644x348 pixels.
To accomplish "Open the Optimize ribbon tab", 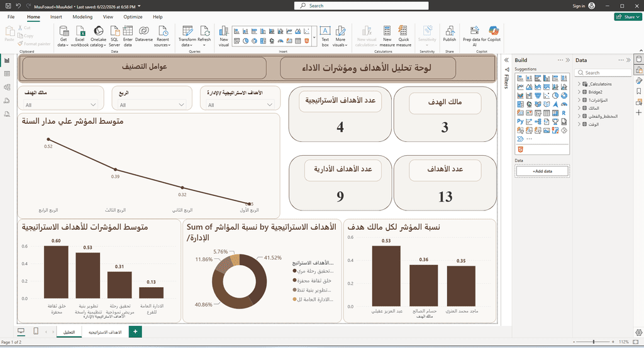I will coord(133,17).
